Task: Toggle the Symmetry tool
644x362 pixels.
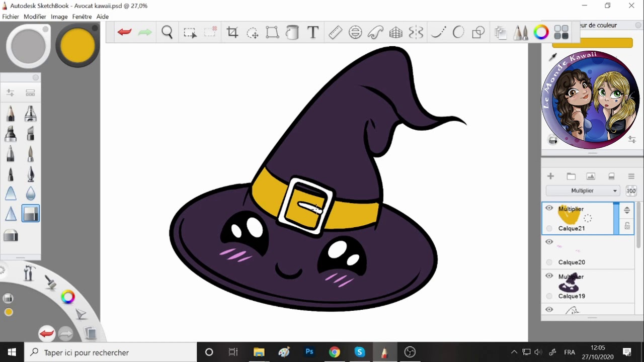Action: [416, 33]
